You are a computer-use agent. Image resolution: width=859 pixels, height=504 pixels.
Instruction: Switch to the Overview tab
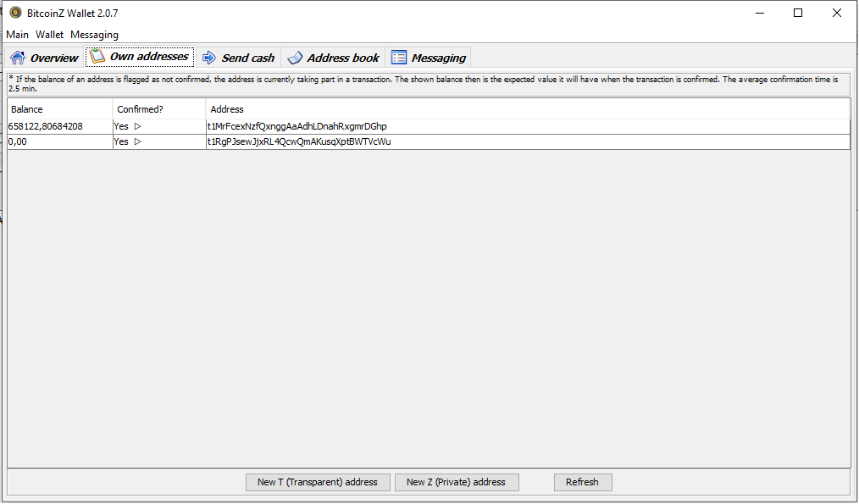44,58
